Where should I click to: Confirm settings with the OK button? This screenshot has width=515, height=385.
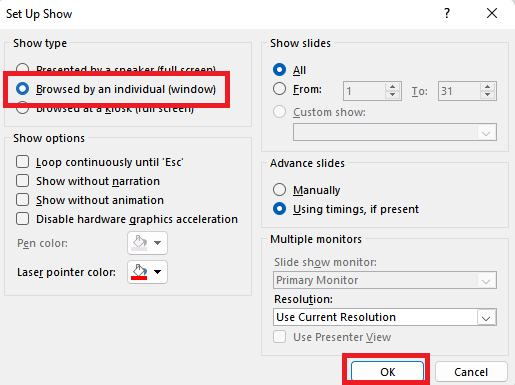[387, 372]
